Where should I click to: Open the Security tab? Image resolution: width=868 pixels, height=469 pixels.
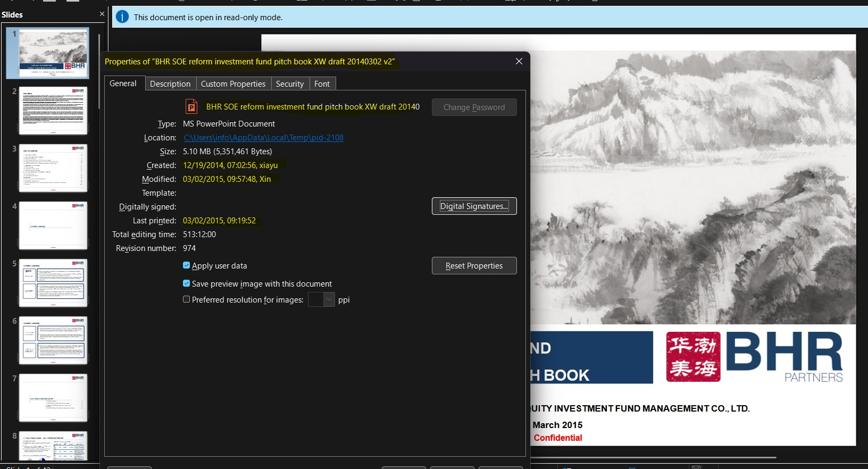[290, 84]
